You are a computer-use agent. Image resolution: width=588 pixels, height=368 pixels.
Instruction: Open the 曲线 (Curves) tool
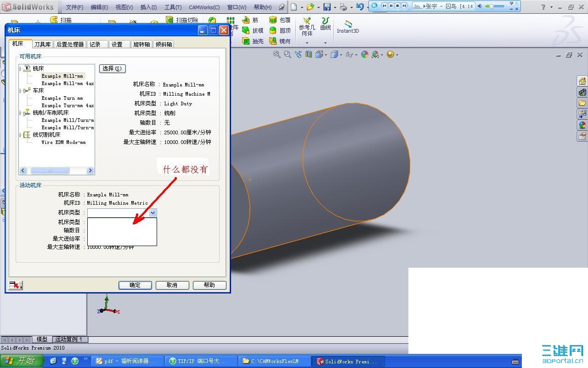326,24
